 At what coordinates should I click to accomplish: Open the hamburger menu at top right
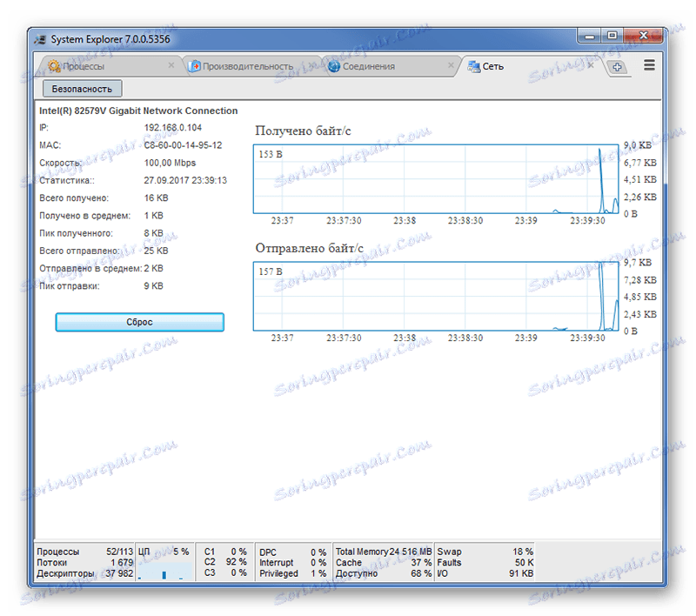[x=648, y=64]
